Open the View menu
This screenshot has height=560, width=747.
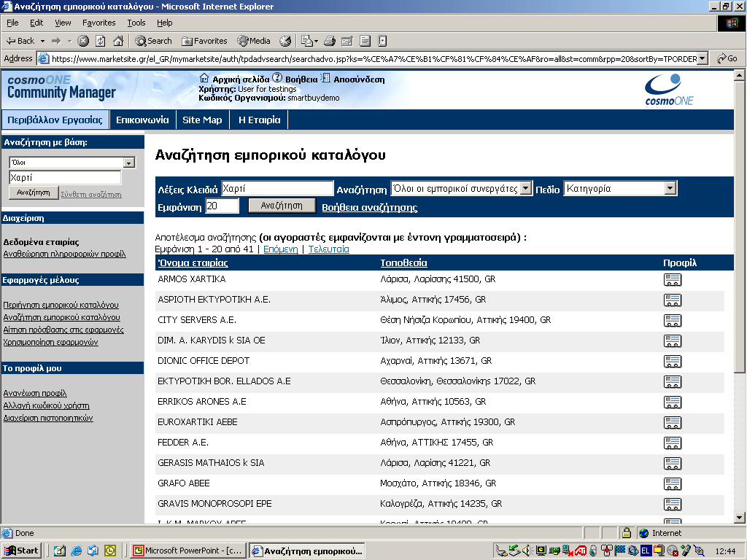[x=63, y=23]
